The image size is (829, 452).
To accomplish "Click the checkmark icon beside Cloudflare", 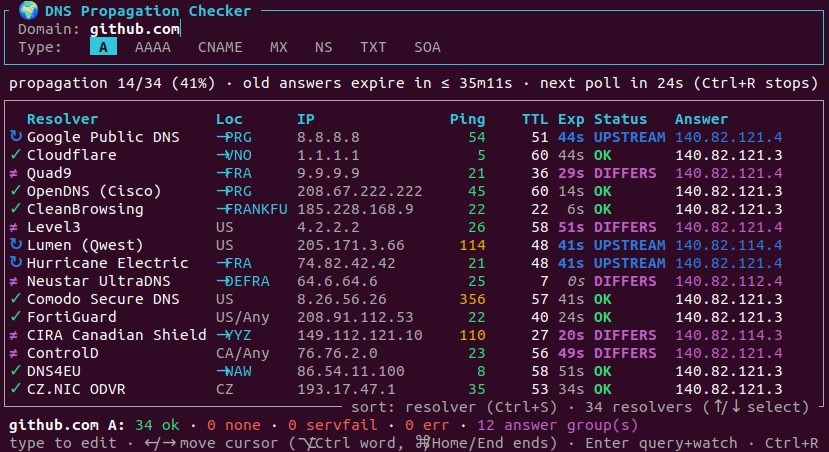I will click(x=16, y=154).
